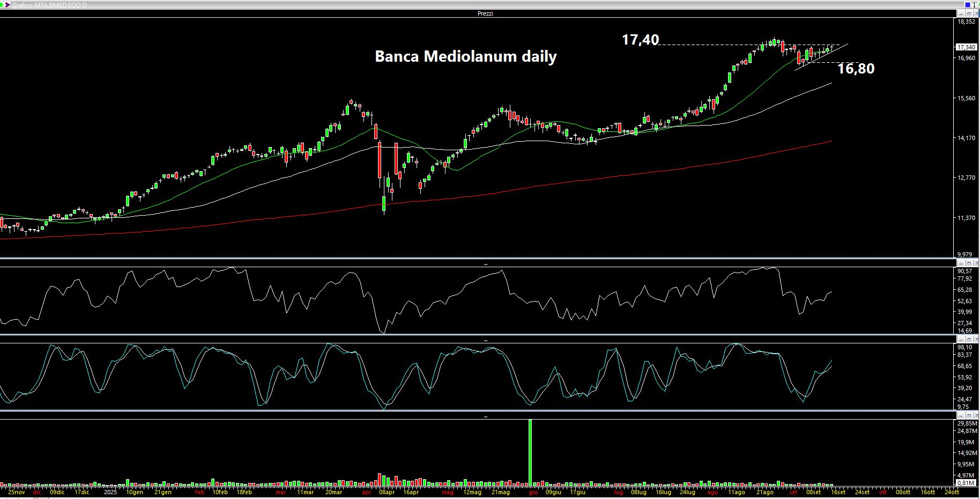Click the 0,81M volume value tag

(x=966, y=483)
